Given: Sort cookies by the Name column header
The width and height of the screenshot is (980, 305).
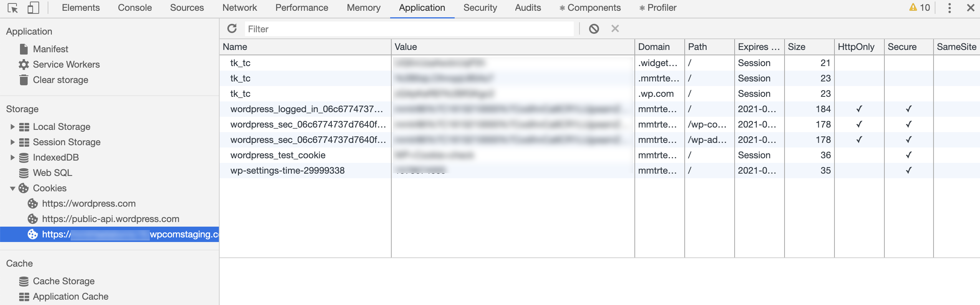Looking at the screenshot, I should (305, 47).
